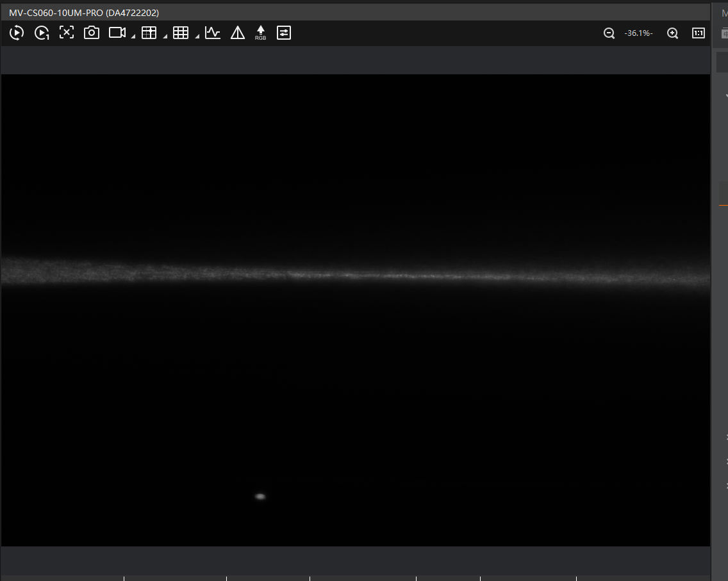
Task: Start video recording with camcorder icon
Action: click(x=117, y=33)
